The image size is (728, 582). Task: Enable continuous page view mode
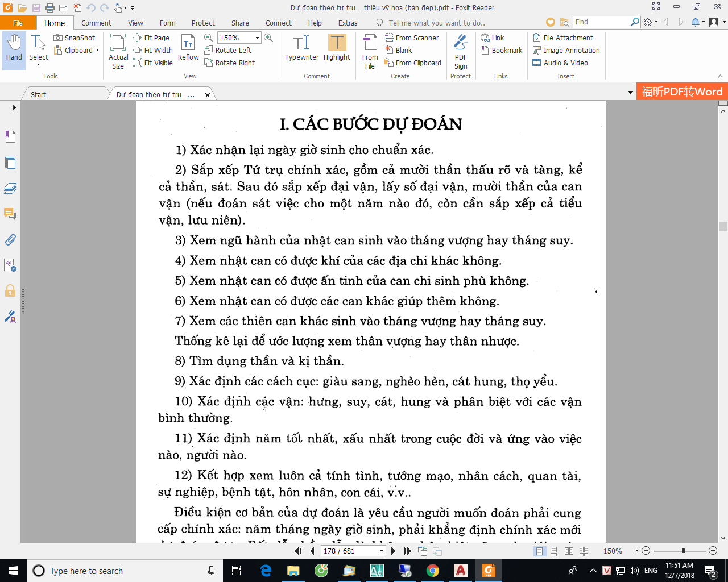[553, 551]
